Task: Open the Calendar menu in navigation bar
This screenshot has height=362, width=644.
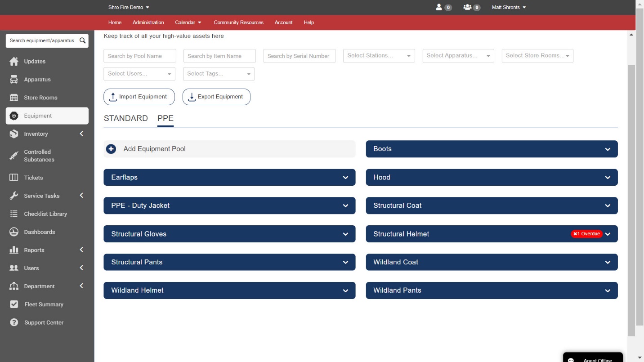Action: point(188,22)
